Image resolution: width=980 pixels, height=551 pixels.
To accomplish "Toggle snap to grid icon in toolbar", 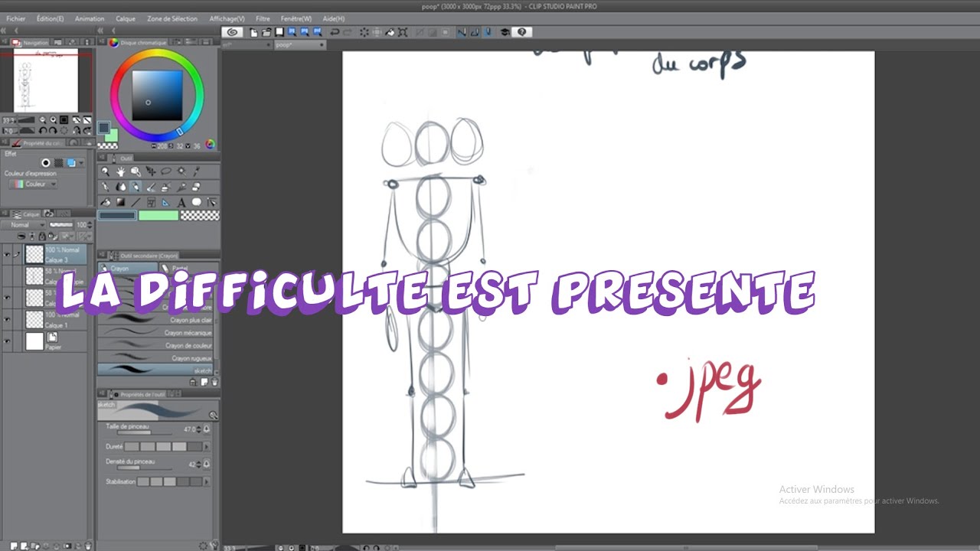I will (488, 32).
